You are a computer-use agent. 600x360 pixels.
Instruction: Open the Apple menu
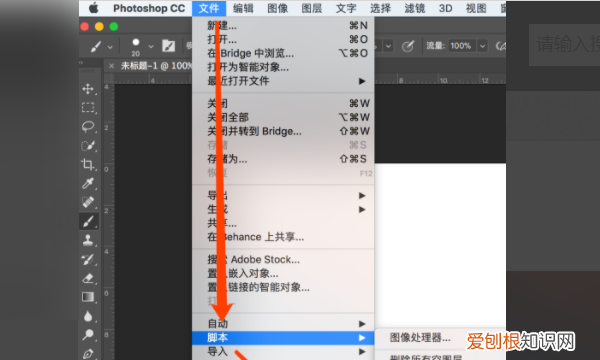point(94,8)
